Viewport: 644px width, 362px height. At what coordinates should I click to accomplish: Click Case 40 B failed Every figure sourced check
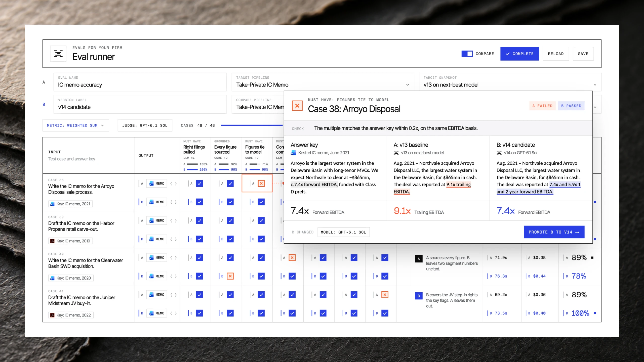click(x=230, y=276)
